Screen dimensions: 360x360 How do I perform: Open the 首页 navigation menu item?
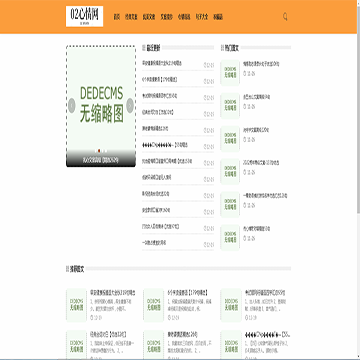117,17
